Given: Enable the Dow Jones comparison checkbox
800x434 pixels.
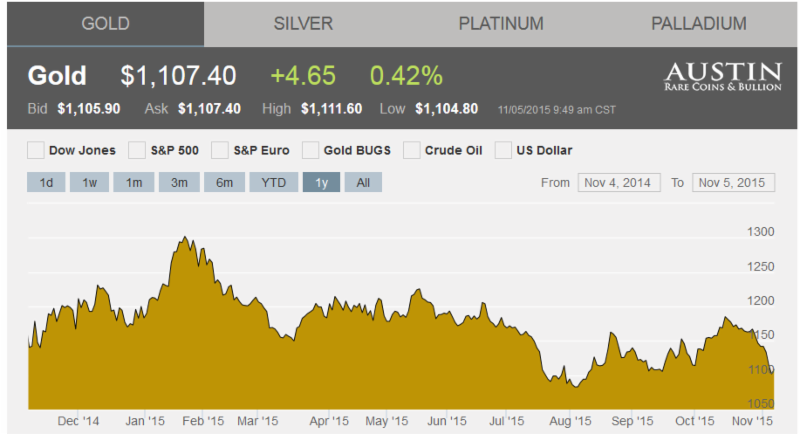Looking at the screenshot, I should 36,151.
